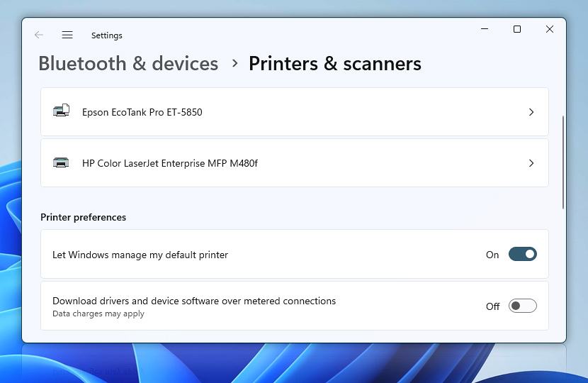Click the On status label
The image size is (588, 383).
tap(492, 255)
